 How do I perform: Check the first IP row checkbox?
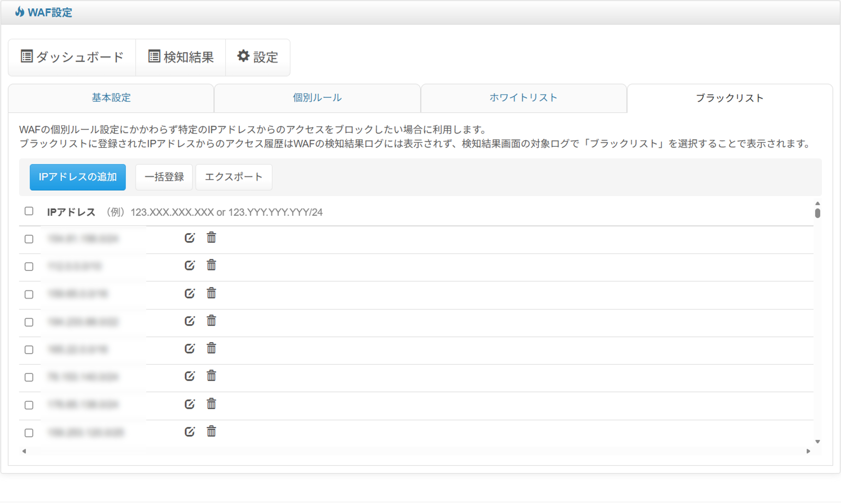click(x=29, y=239)
